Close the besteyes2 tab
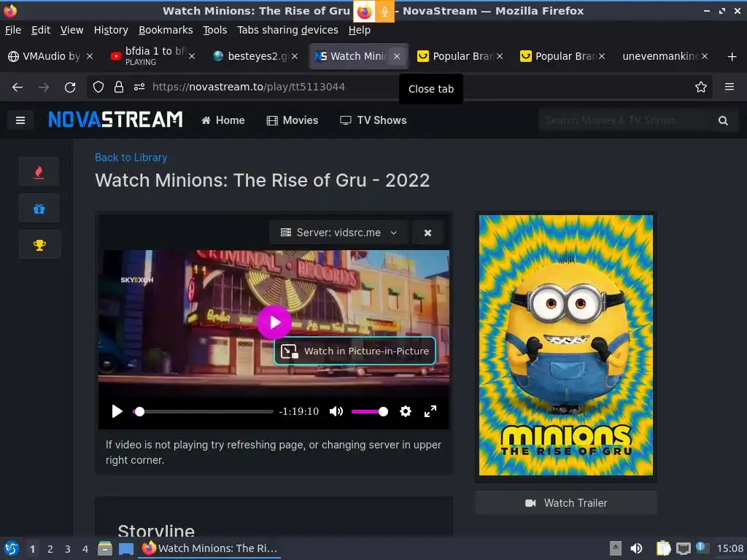Screen dimensions: 747x560 (x=295, y=56)
